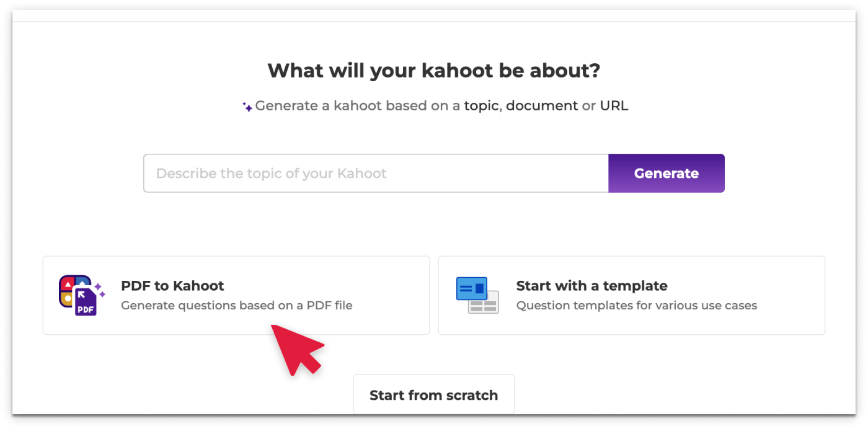
Task: Choose Start with a template
Action: click(631, 295)
